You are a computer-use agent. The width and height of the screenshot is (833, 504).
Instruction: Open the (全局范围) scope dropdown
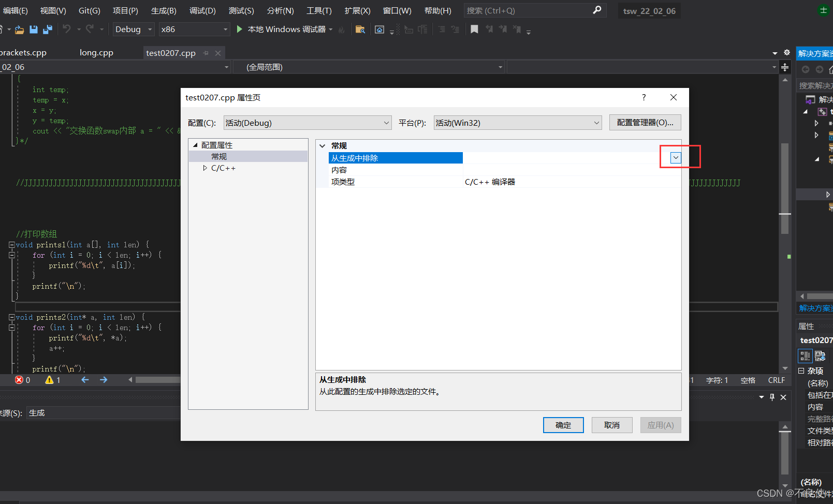coord(368,67)
